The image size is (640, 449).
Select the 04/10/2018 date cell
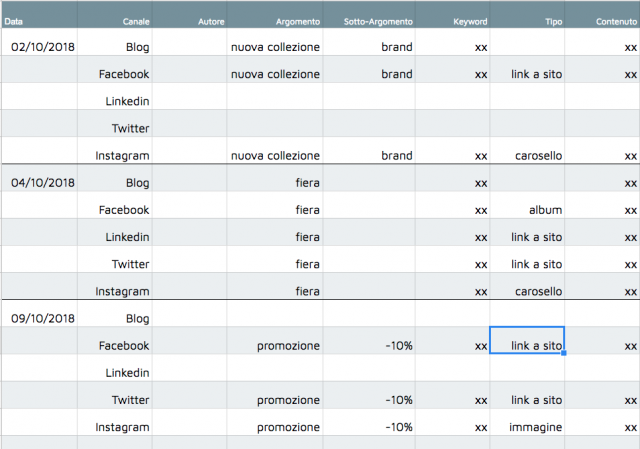(39, 178)
